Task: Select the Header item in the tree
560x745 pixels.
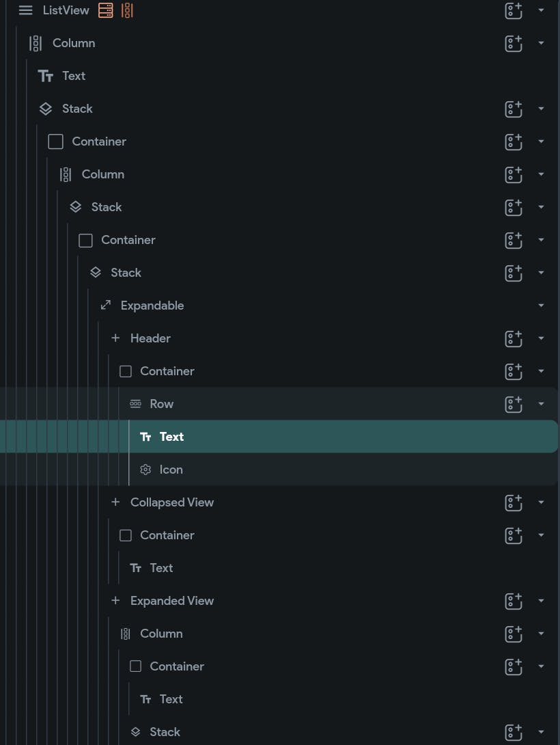Action: point(150,338)
